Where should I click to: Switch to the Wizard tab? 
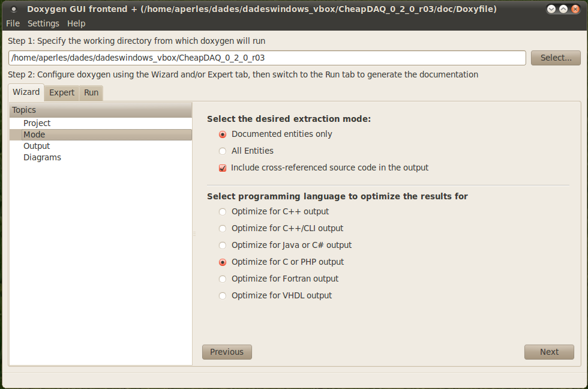coord(26,92)
